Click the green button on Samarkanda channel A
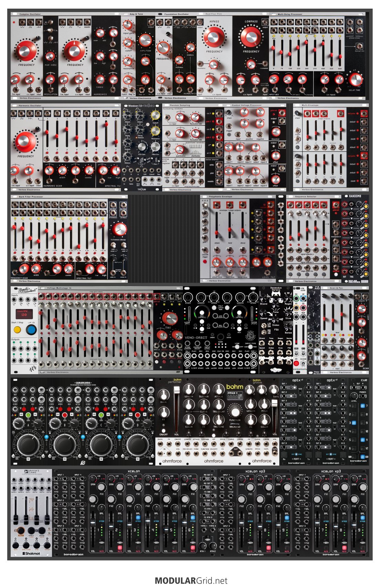383x588 pixels. coord(28,415)
